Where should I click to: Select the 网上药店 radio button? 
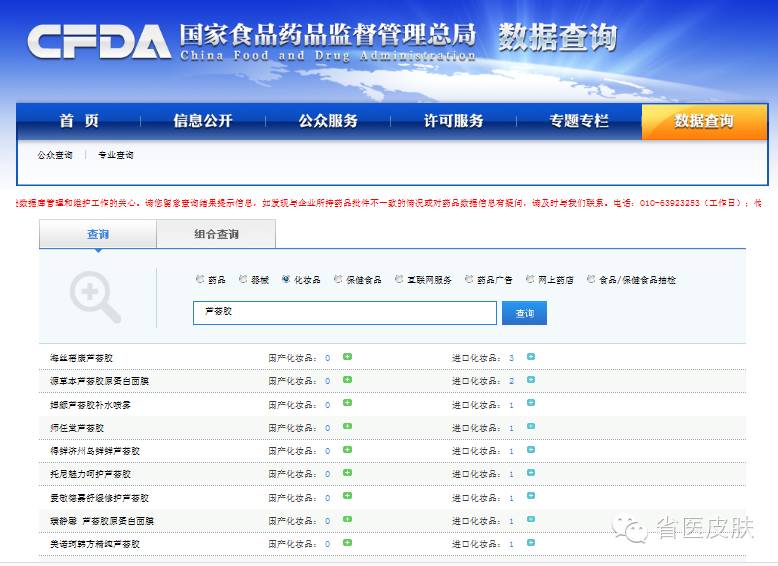coord(530,279)
